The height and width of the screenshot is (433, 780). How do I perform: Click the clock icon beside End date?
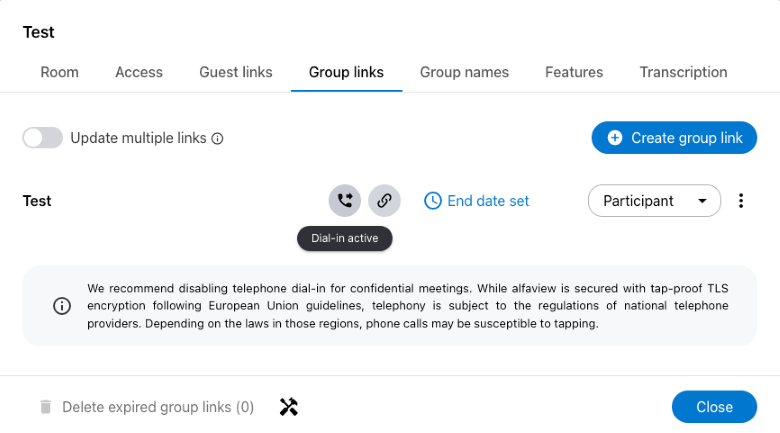tap(433, 201)
